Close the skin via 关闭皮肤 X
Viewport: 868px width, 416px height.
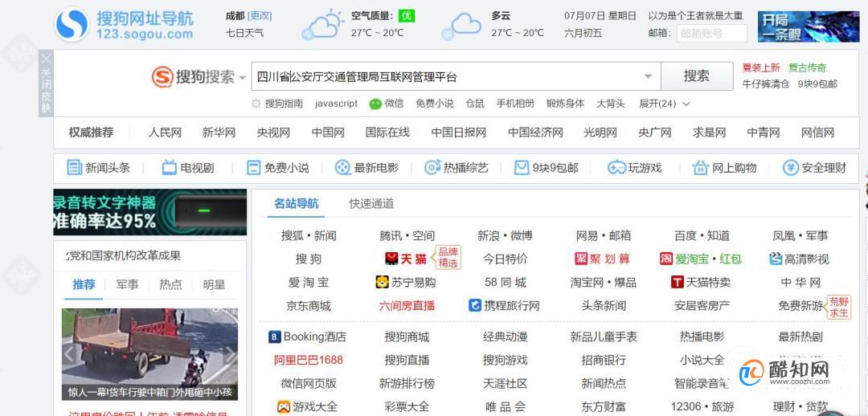click(x=46, y=58)
